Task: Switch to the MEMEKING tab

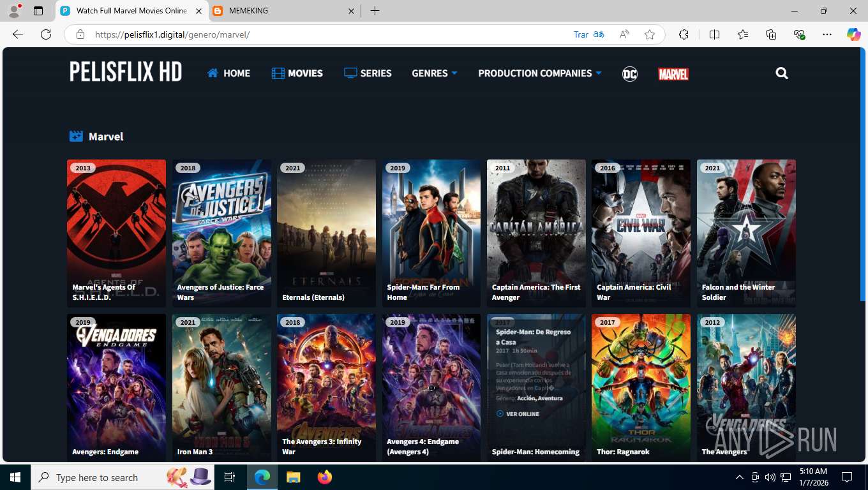Action: coord(285,11)
